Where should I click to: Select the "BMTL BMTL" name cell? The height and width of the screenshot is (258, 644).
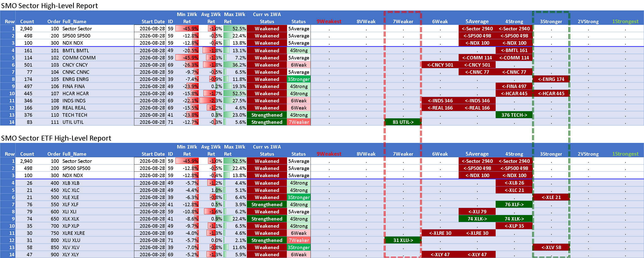pos(76,51)
